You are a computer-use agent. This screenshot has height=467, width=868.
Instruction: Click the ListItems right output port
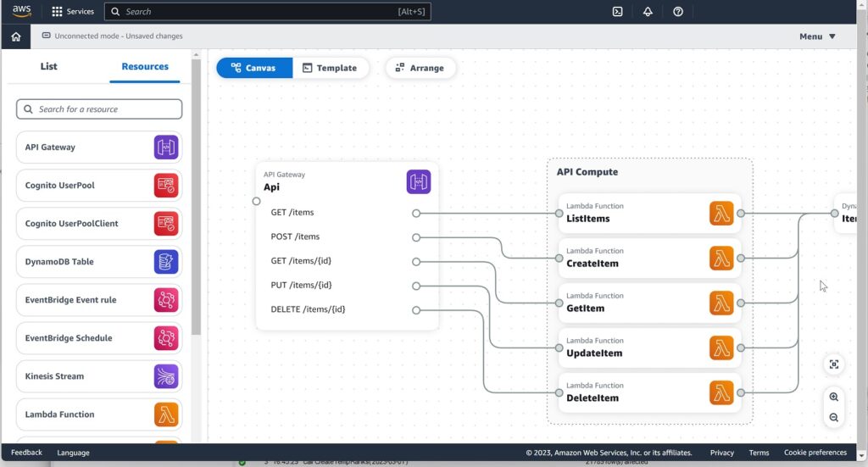tap(741, 214)
